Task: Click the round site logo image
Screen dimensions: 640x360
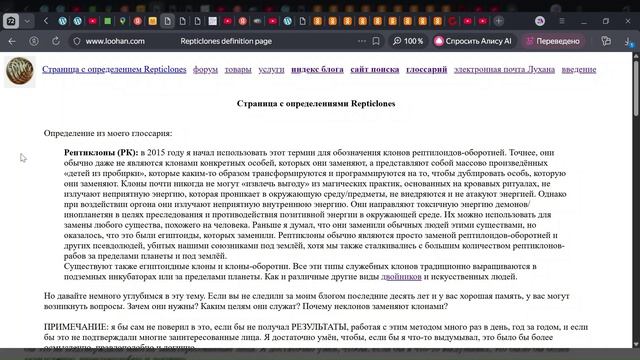Action: click(x=19, y=71)
